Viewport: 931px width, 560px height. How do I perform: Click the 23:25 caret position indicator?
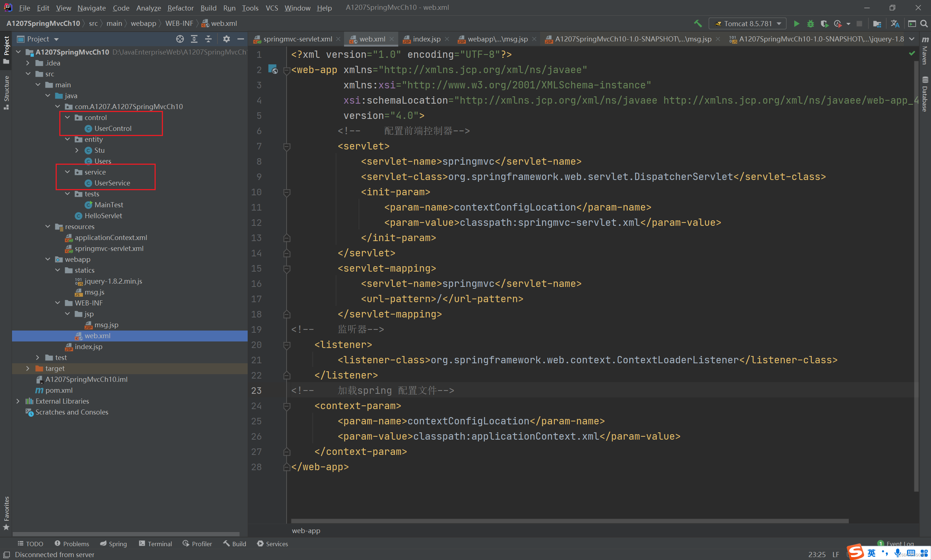[x=817, y=554]
